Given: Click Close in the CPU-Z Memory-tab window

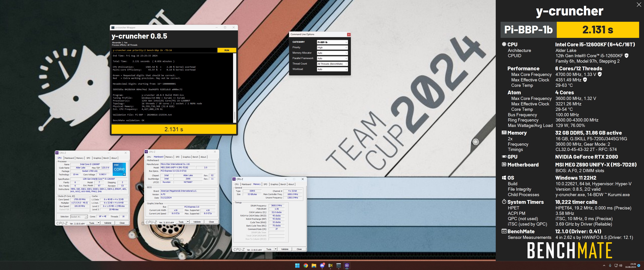Looking at the screenshot, I should point(299,249).
